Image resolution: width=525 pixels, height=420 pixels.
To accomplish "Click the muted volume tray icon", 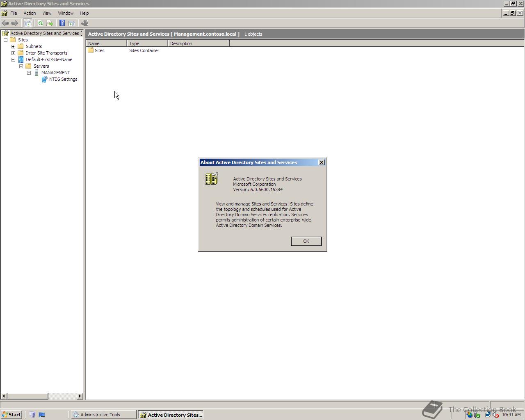I will pos(496,415).
